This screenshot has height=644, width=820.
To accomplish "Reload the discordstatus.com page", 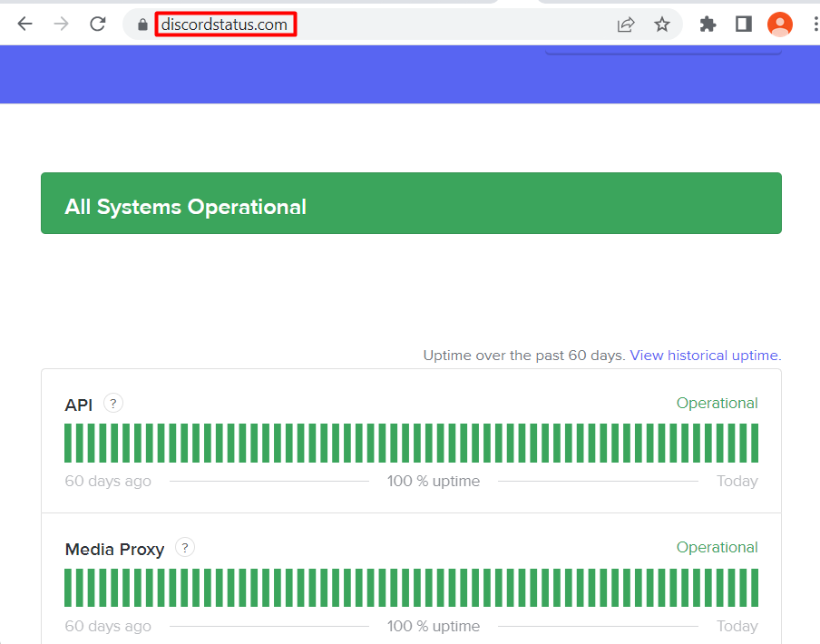I will click(x=98, y=24).
